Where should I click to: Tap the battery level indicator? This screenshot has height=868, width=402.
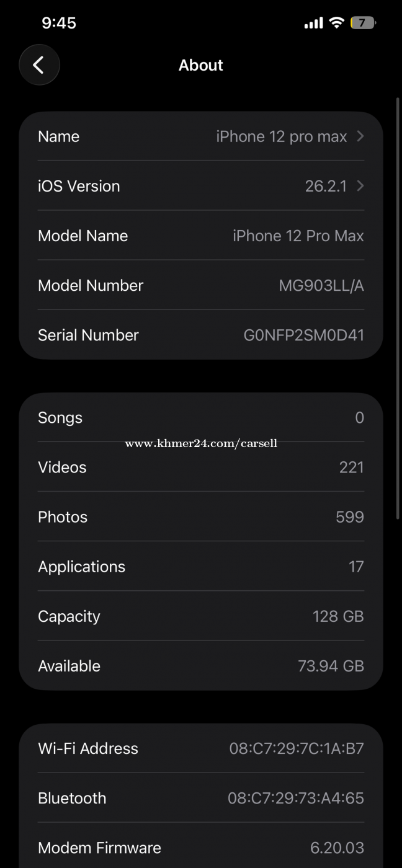363,23
